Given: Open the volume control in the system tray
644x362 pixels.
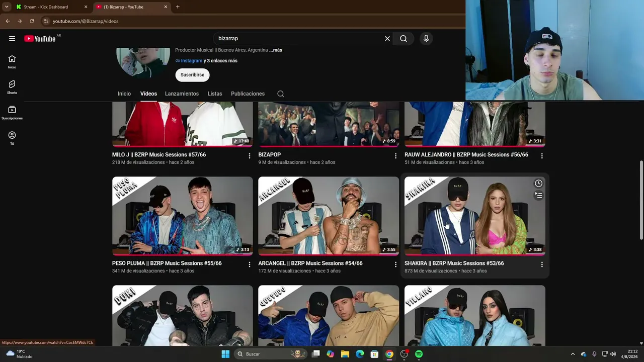Looking at the screenshot, I should (613, 354).
